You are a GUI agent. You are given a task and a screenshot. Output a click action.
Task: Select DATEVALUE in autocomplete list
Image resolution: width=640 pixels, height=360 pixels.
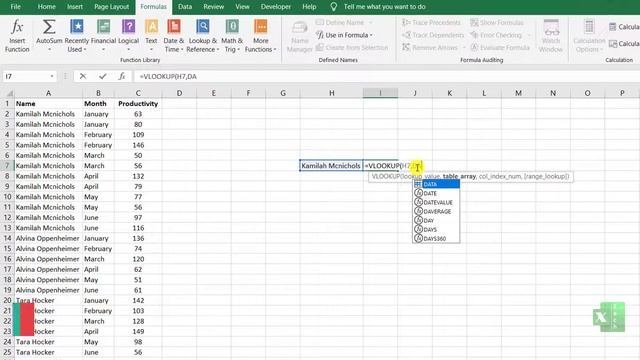coord(436,202)
